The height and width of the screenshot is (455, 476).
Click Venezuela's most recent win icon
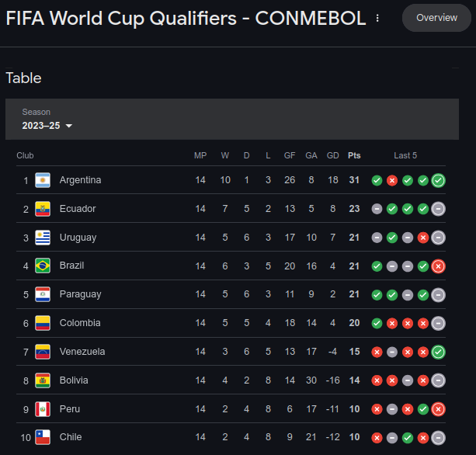[x=439, y=352]
